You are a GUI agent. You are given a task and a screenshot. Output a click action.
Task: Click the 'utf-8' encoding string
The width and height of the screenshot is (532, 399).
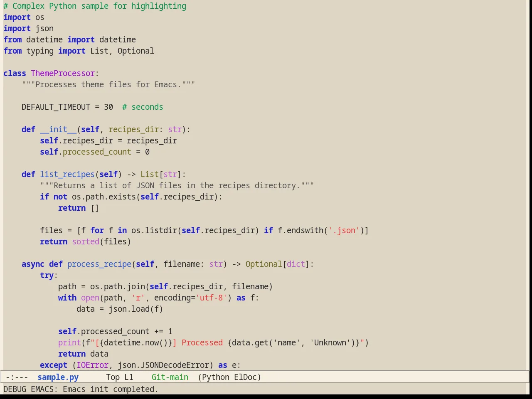(211, 298)
